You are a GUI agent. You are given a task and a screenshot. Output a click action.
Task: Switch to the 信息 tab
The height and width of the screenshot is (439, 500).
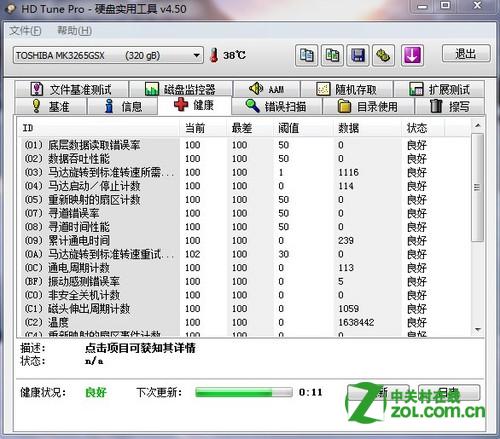122,107
